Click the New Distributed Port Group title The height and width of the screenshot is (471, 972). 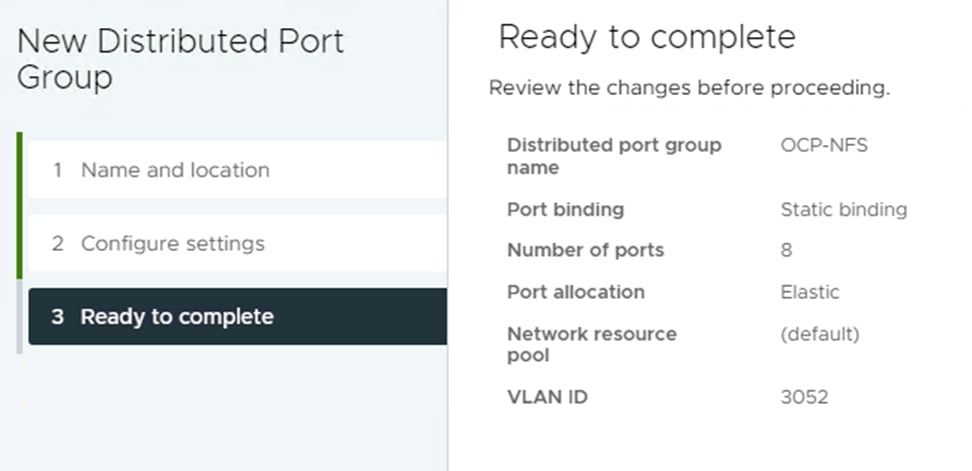click(180, 59)
